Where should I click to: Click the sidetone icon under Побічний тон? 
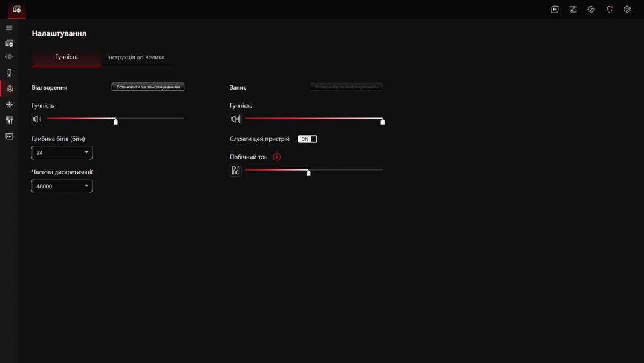click(x=236, y=170)
